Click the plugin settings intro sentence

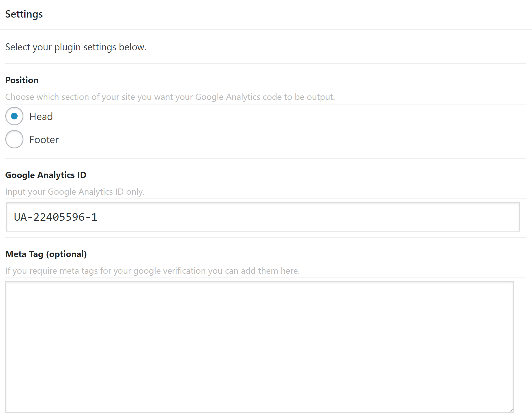tap(75, 47)
